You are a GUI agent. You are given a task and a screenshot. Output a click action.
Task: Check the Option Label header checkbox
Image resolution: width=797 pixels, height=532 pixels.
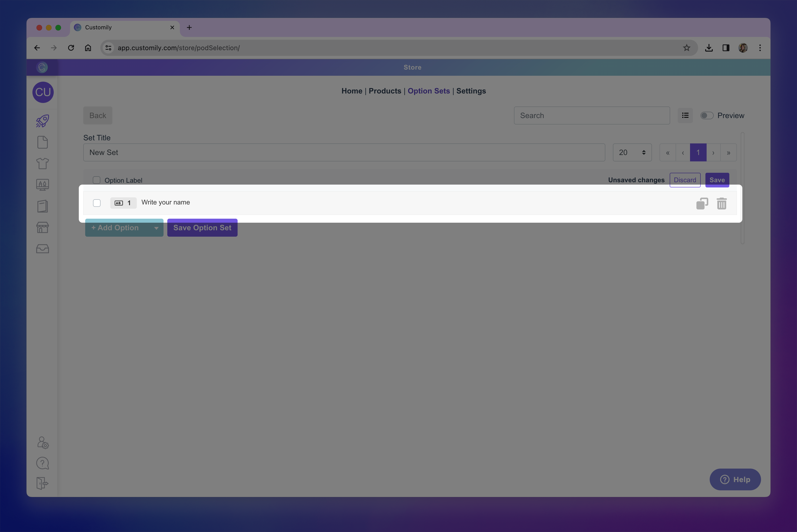[x=97, y=180]
